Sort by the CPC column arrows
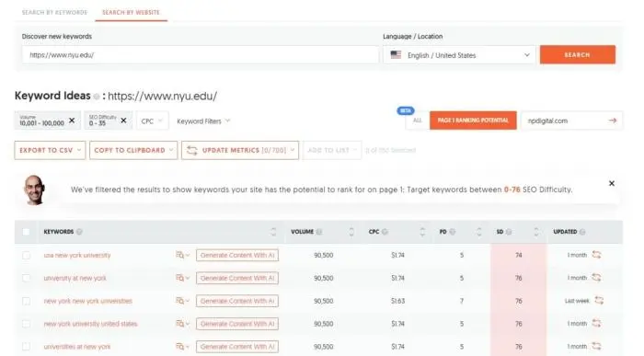Image resolution: width=644 pixels, height=356 pixels. click(x=422, y=232)
